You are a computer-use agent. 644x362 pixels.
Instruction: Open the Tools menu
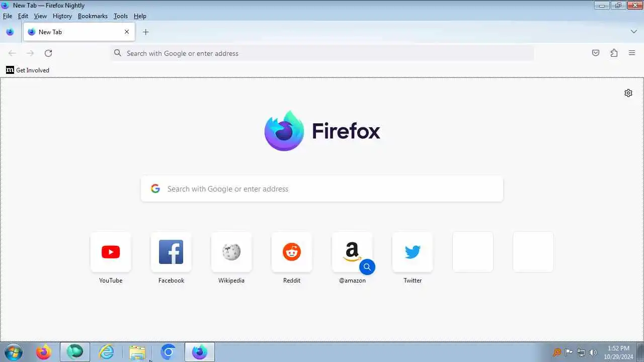click(121, 16)
